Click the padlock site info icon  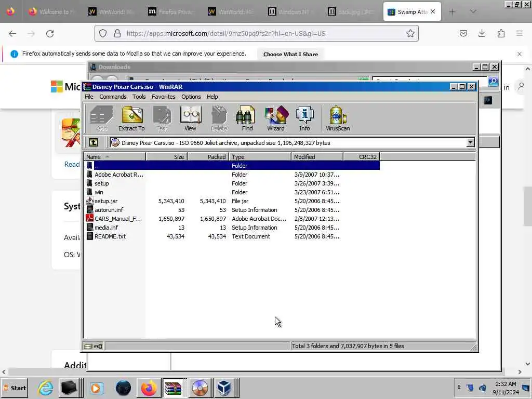pyautogui.click(x=117, y=33)
